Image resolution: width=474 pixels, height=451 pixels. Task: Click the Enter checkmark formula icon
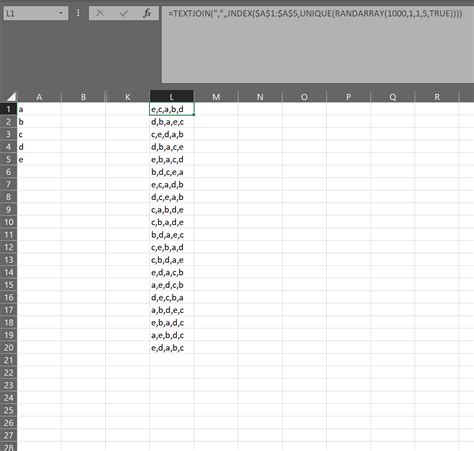124,13
